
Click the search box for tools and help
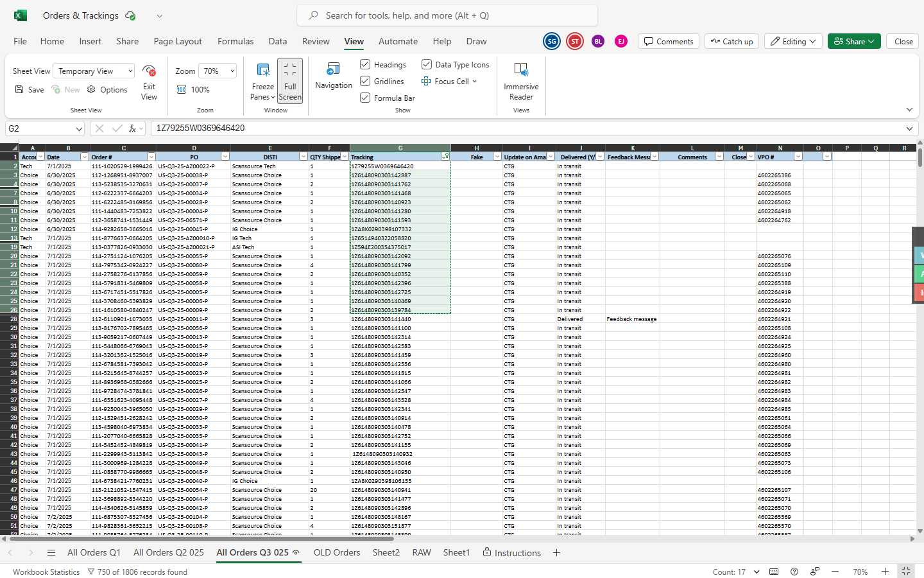[x=447, y=15]
